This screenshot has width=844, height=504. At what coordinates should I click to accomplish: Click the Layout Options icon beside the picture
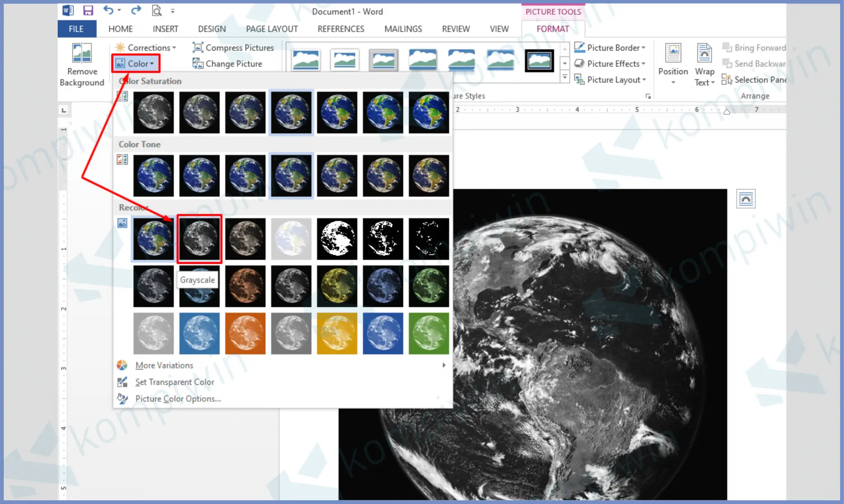(746, 199)
